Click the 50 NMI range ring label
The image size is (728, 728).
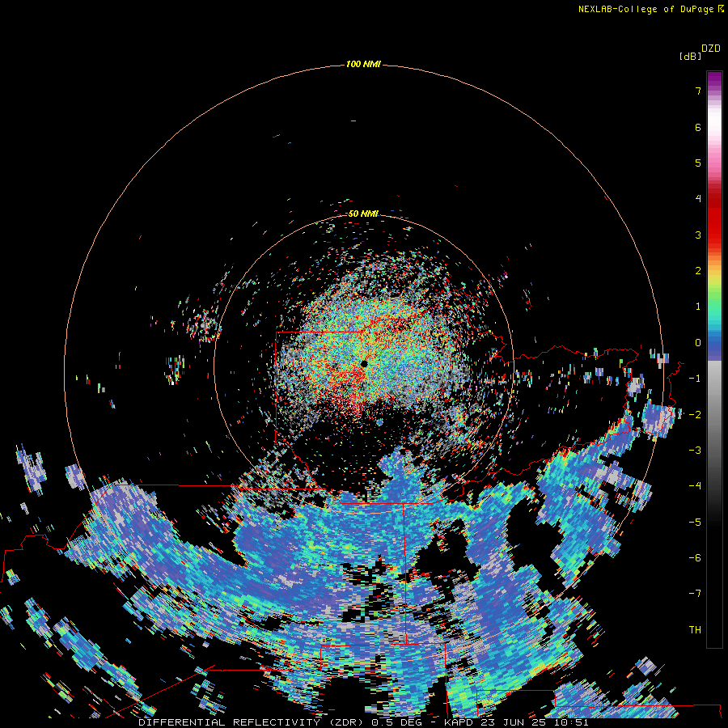tap(363, 214)
